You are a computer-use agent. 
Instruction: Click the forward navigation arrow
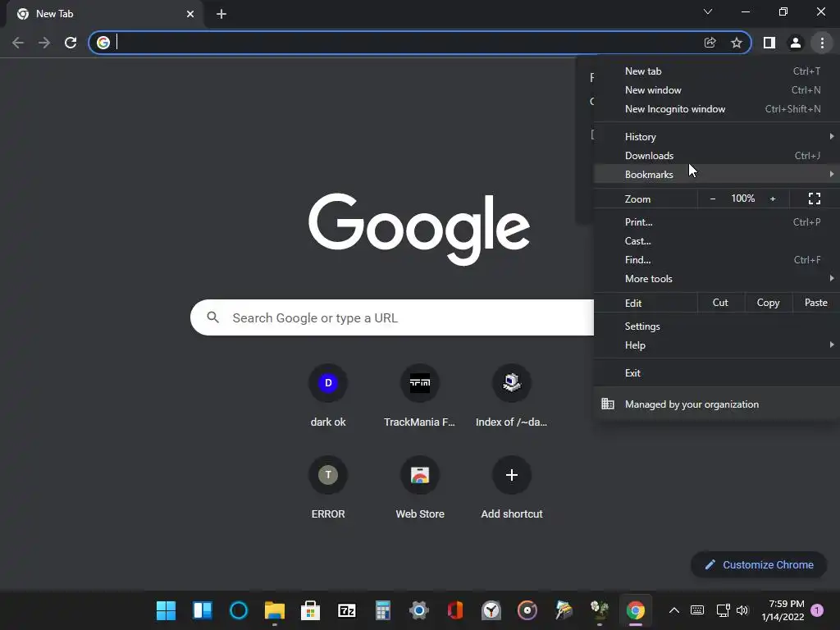coord(44,43)
